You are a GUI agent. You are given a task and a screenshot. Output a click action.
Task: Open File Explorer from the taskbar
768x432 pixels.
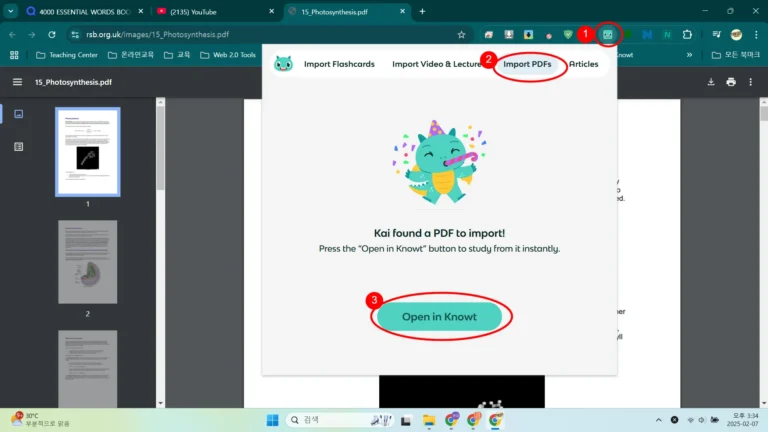coord(429,420)
